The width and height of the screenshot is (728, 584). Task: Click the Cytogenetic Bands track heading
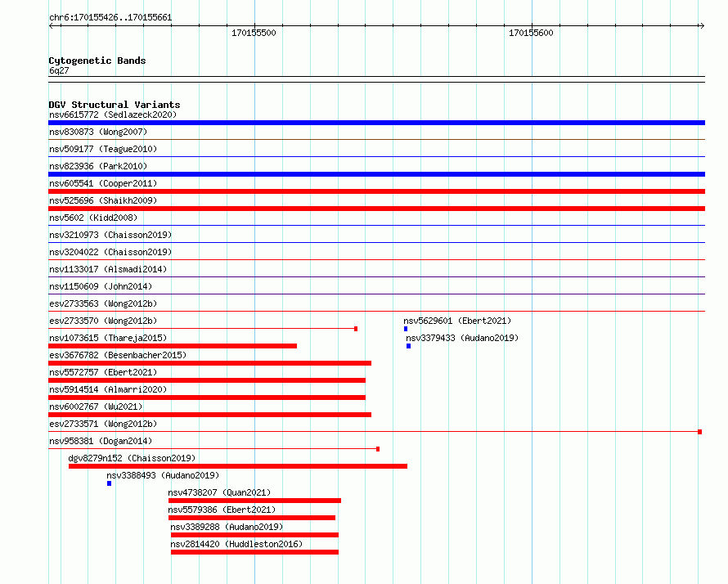tap(97, 61)
